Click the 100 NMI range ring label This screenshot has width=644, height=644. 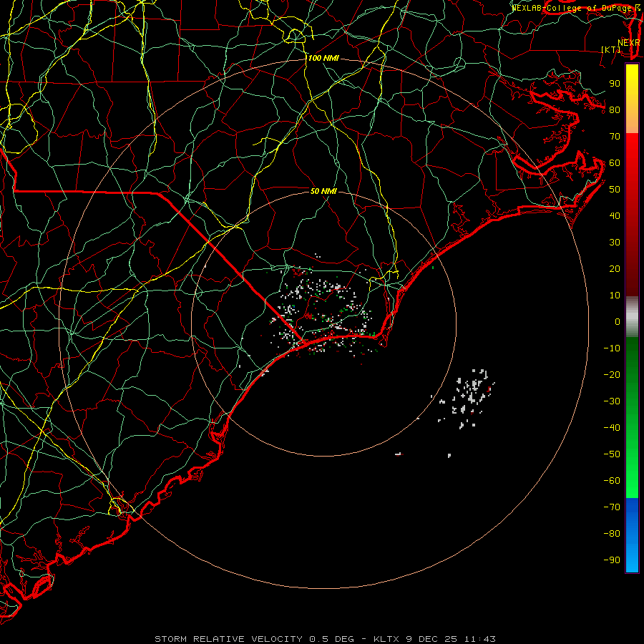(323, 59)
